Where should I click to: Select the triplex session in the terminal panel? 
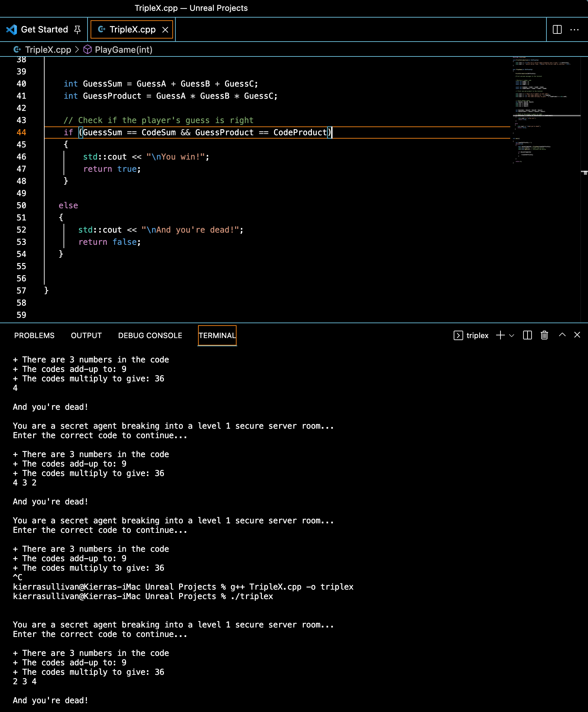point(477,335)
